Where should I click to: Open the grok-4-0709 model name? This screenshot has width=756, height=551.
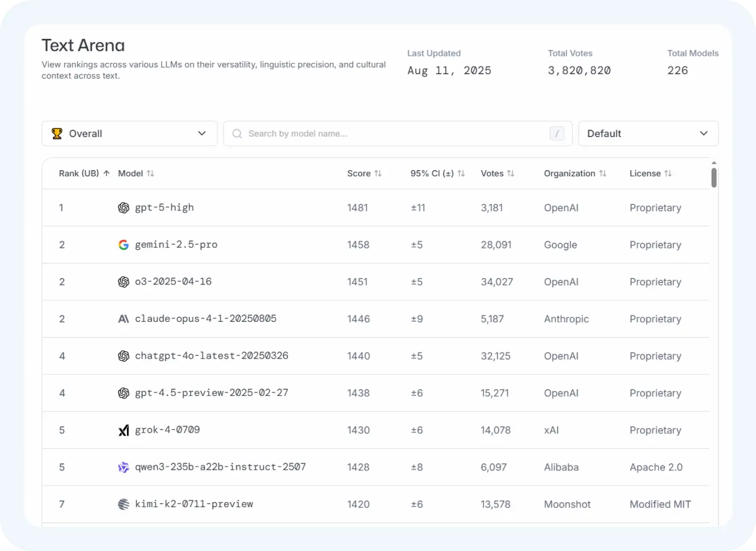pyautogui.click(x=167, y=430)
